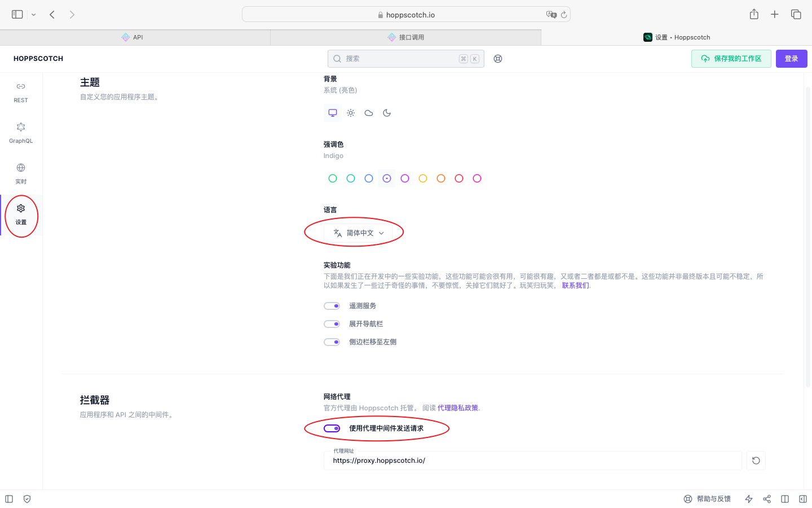
Task: Switch to the 接口调用 tab
Action: (x=405, y=37)
